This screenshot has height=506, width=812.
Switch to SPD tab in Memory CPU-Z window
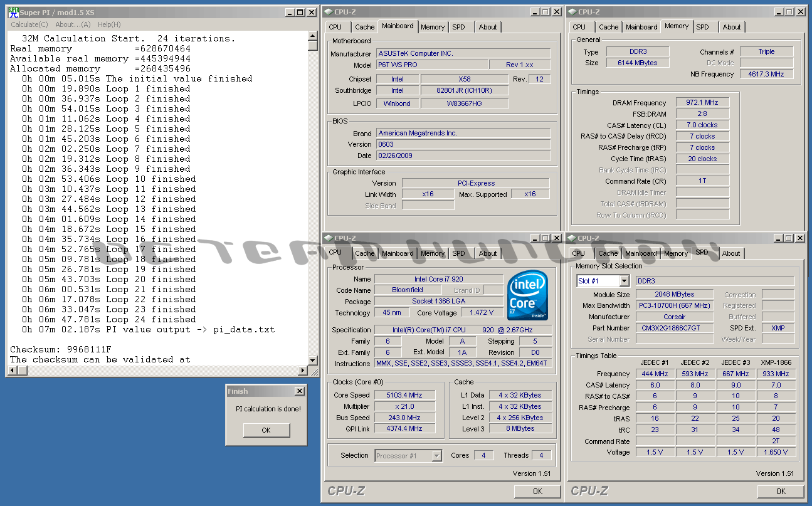point(703,27)
